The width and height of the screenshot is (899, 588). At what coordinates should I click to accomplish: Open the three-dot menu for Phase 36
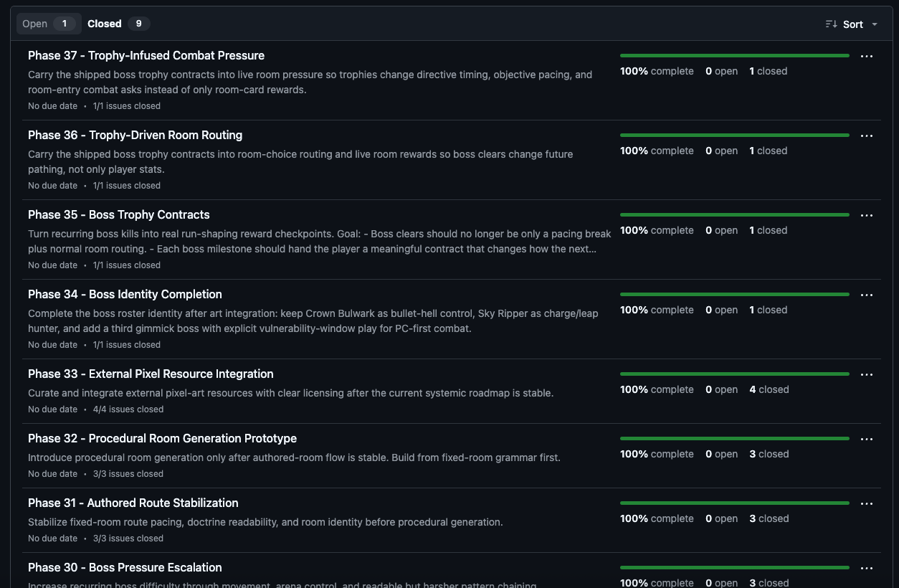(866, 136)
